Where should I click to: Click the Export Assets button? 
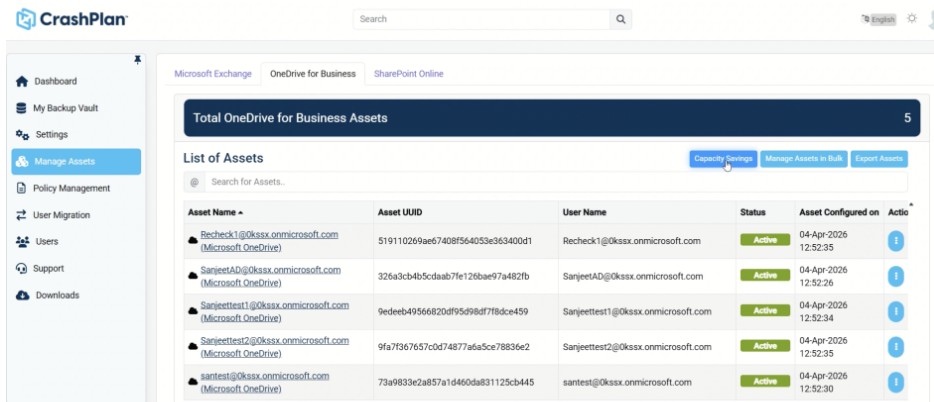(x=879, y=159)
